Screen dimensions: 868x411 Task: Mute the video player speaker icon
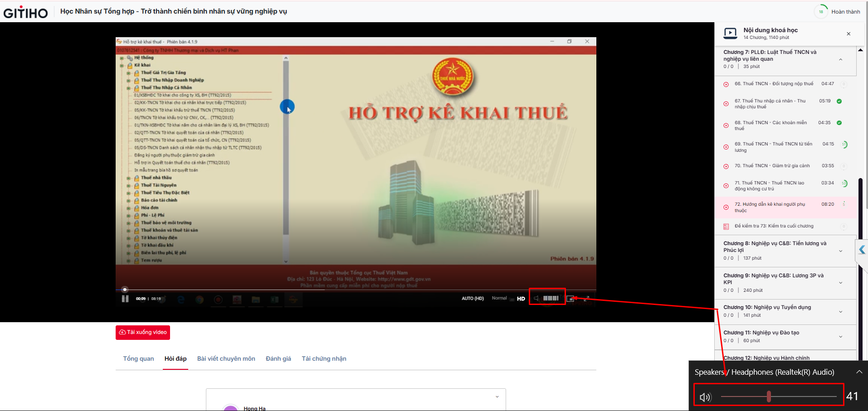tap(536, 298)
